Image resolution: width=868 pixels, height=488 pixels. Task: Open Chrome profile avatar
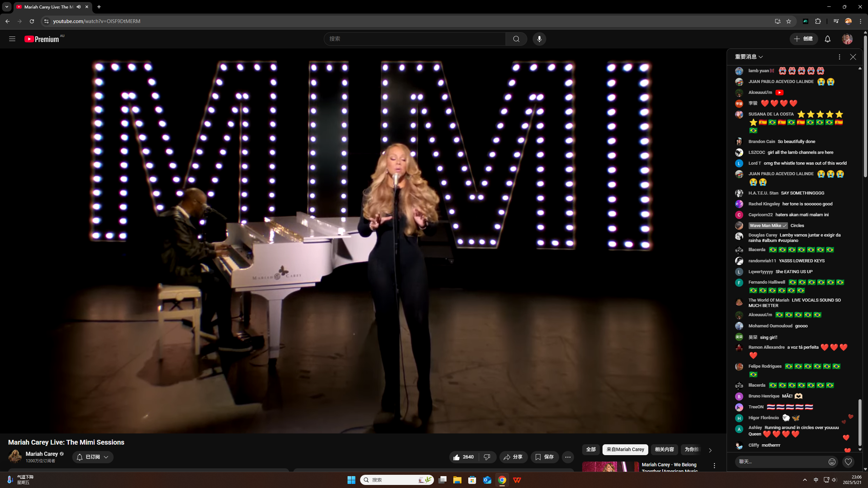[x=848, y=21]
